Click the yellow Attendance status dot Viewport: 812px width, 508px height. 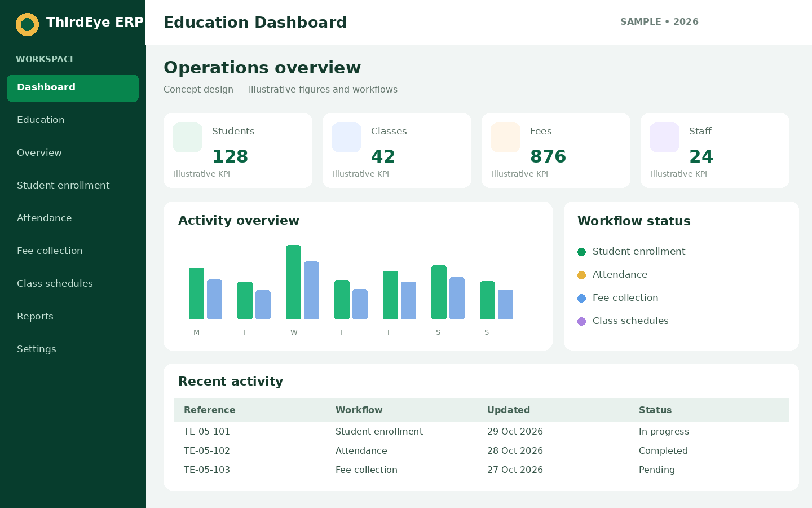pyautogui.click(x=582, y=275)
